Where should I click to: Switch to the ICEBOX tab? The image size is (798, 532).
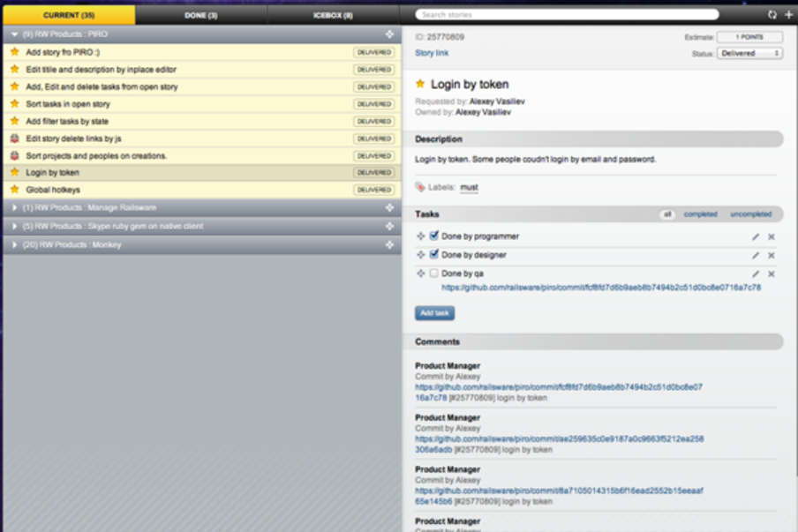click(333, 15)
